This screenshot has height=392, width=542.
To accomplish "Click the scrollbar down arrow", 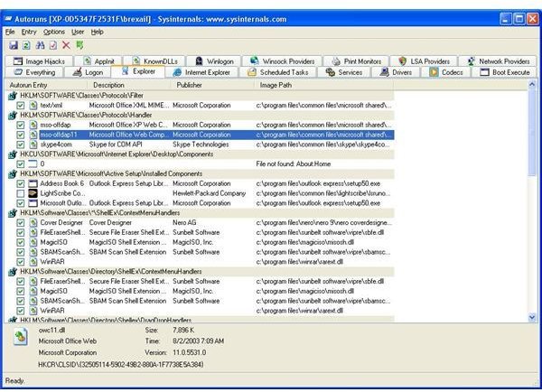I will click(x=532, y=317).
